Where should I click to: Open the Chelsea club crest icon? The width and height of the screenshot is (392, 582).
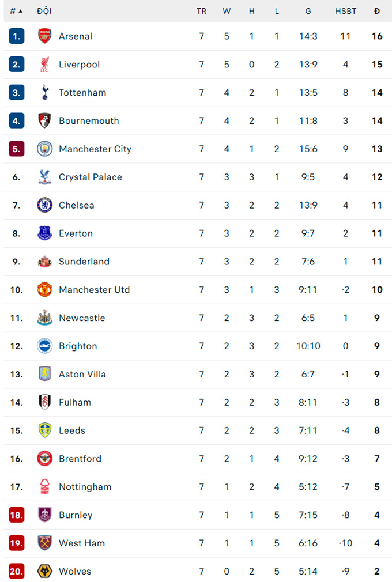tap(44, 205)
